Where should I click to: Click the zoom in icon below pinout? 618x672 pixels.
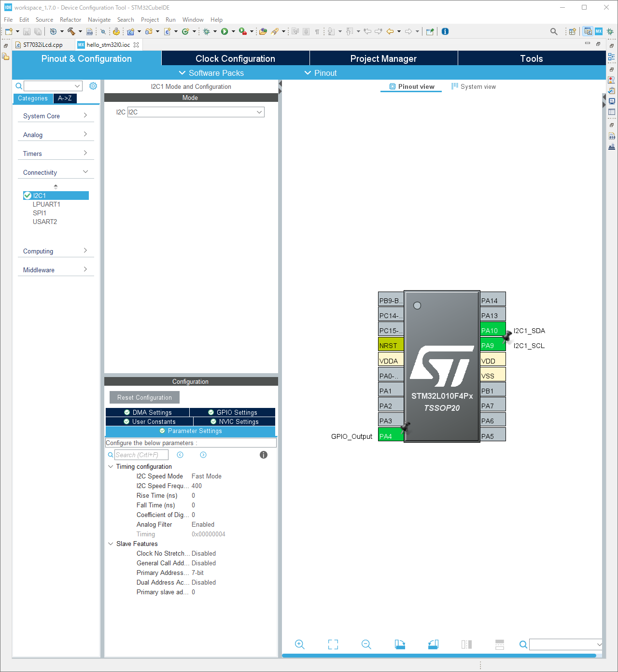click(299, 644)
